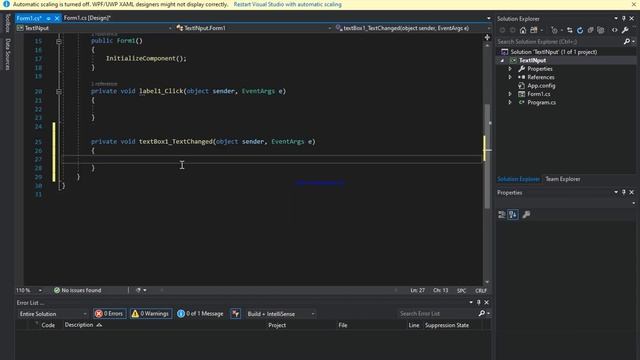Viewport: 640px width, 360px height.
Task: Toggle the 0 Errors filter
Action: pyautogui.click(x=109, y=313)
